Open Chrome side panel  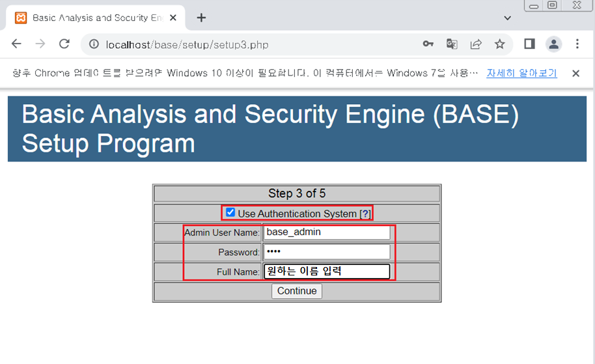click(x=529, y=44)
